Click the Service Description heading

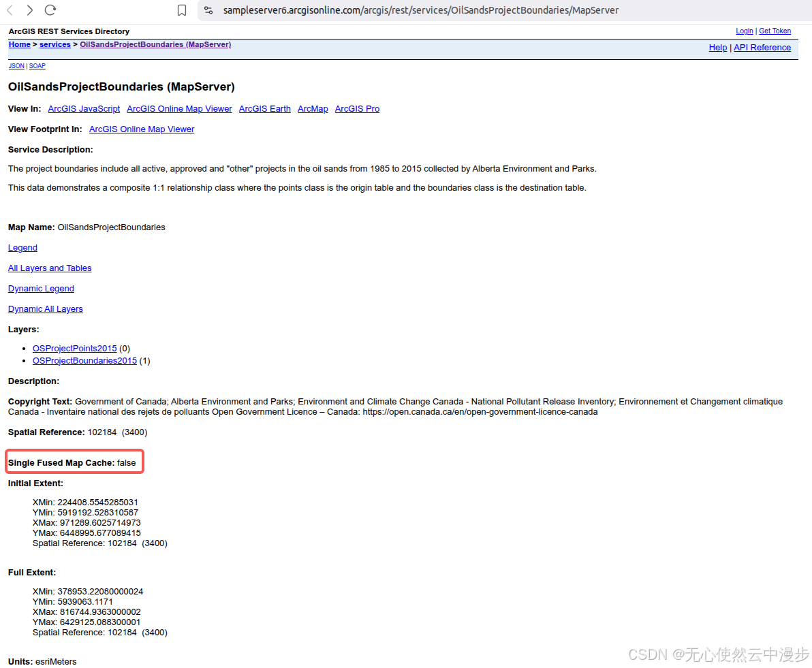pyautogui.click(x=50, y=150)
